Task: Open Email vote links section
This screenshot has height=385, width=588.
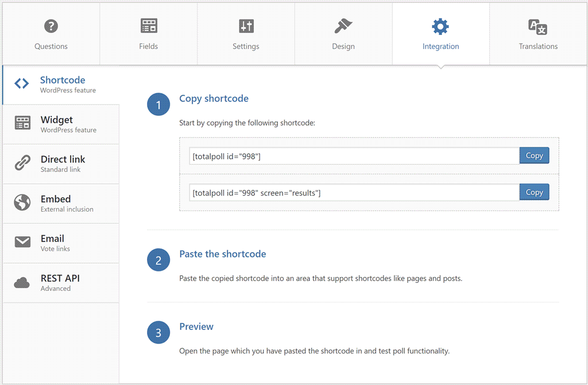Action: click(61, 243)
